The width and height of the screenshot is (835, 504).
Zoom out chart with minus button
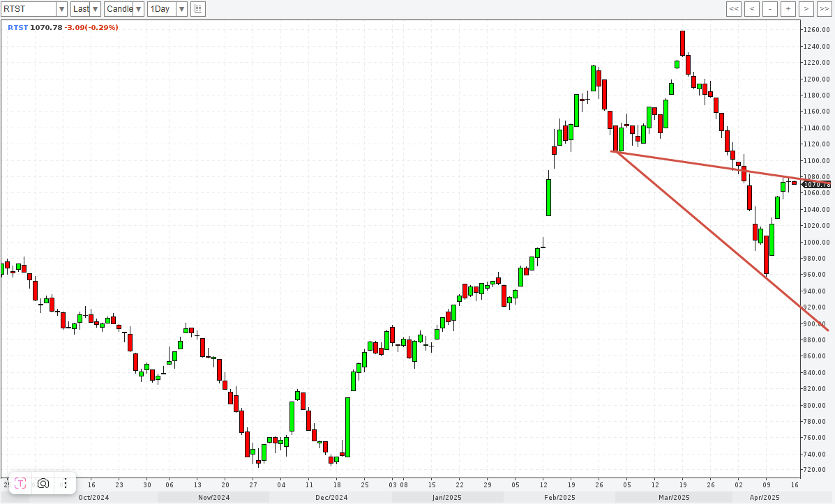point(769,9)
